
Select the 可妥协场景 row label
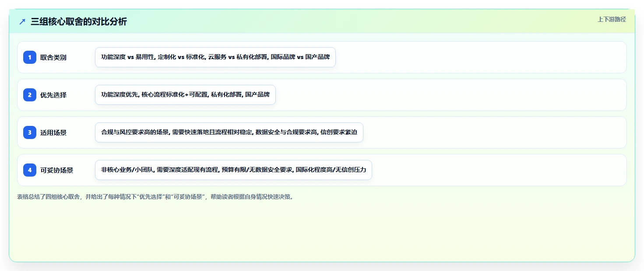tap(57, 170)
